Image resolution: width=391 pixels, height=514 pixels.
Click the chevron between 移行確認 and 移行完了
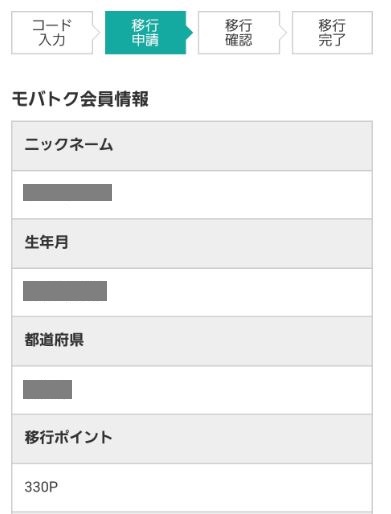283,33
